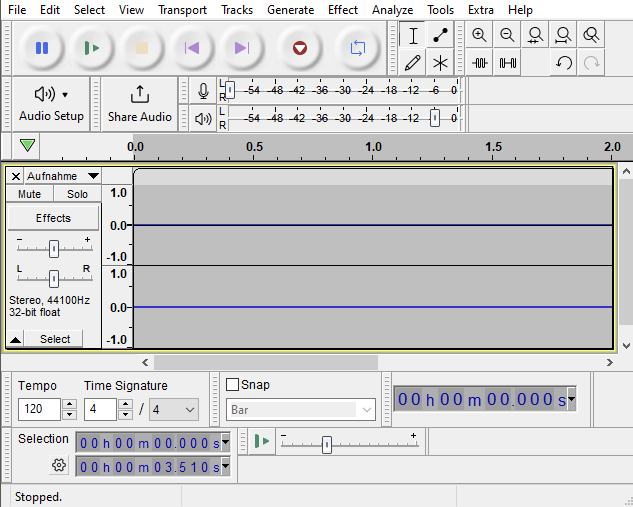The width and height of the screenshot is (633, 507).
Task: Increase tempo with the up stepper
Action: tap(69, 404)
